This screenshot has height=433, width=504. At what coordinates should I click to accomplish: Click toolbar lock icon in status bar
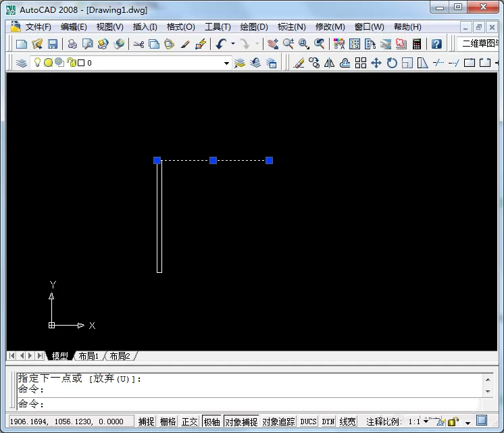[453, 421]
